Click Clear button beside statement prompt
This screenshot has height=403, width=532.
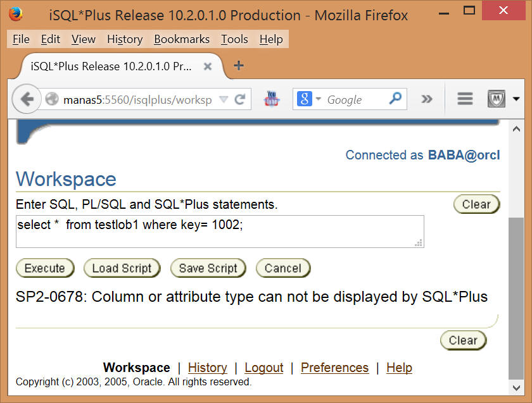476,204
